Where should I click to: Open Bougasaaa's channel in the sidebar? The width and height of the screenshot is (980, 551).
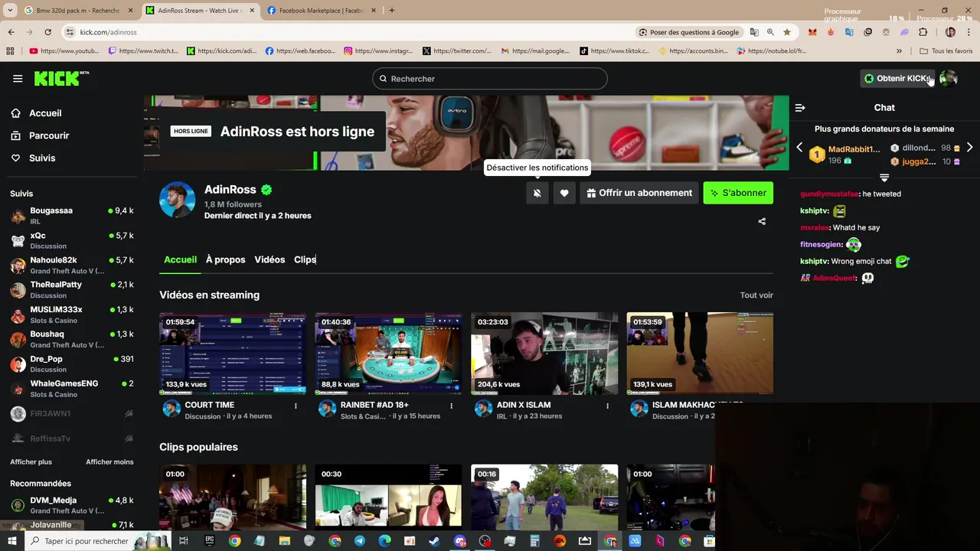tap(72, 216)
